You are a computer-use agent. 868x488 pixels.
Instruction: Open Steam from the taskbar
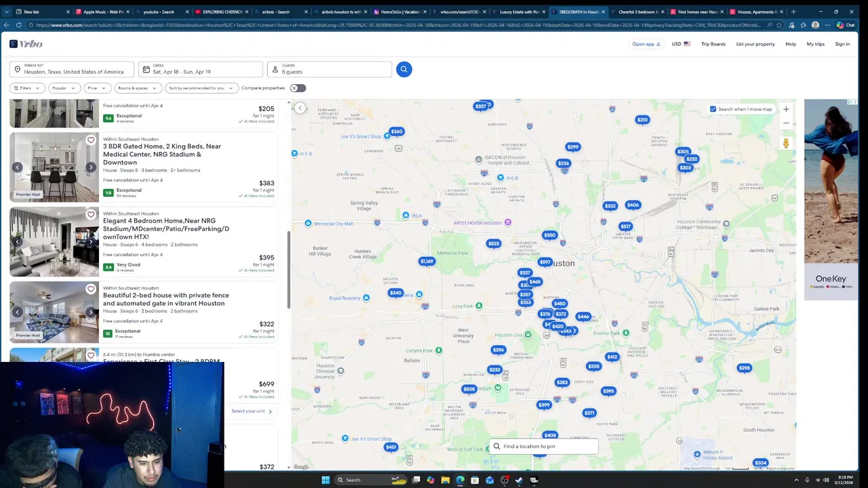(x=519, y=480)
